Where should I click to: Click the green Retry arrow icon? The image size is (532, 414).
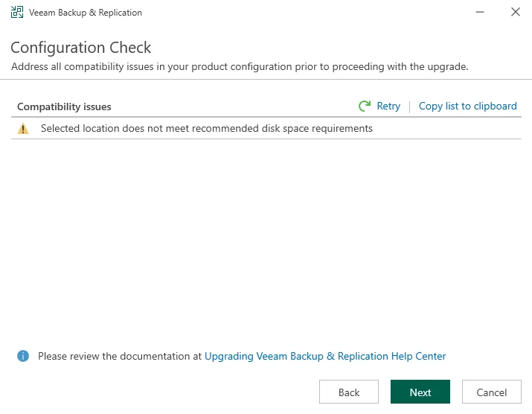click(365, 106)
